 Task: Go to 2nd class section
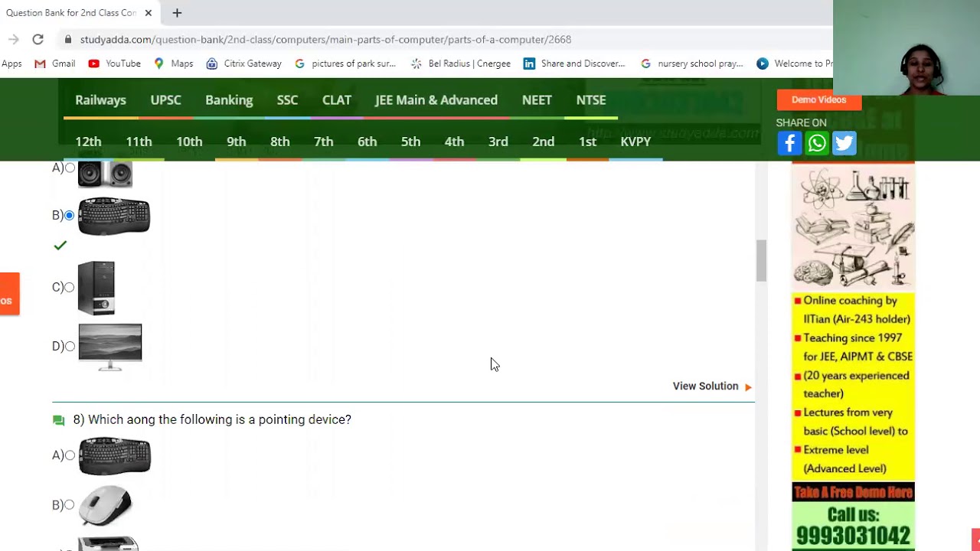coord(543,142)
